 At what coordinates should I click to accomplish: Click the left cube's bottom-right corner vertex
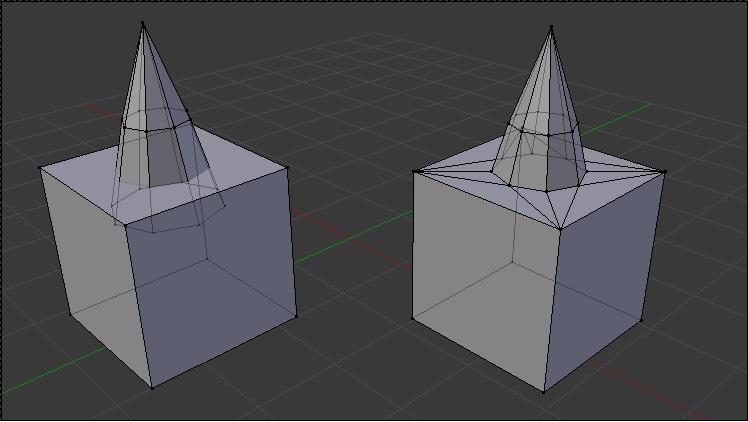[296, 316]
